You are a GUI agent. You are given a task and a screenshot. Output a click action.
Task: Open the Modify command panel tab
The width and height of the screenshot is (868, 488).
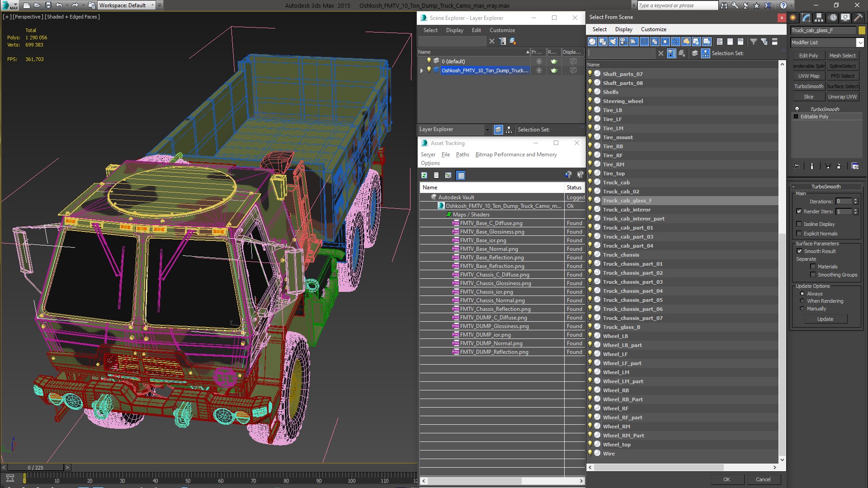[x=806, y=18]
